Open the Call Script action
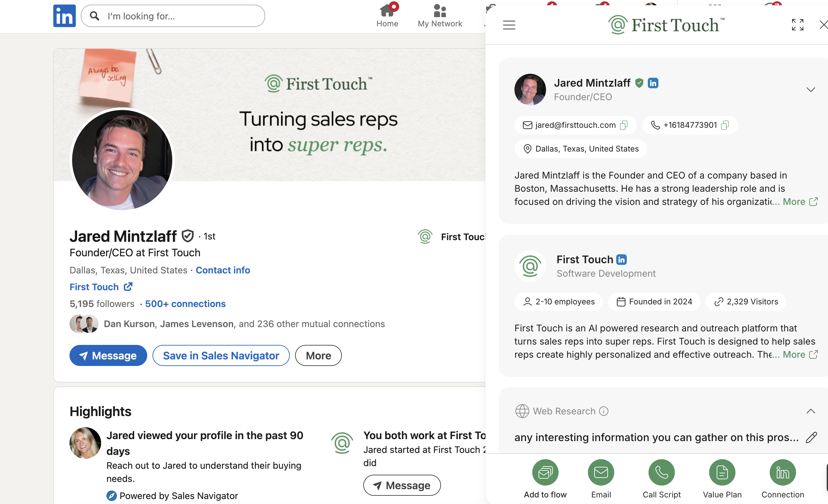 (x=661, y=472)
